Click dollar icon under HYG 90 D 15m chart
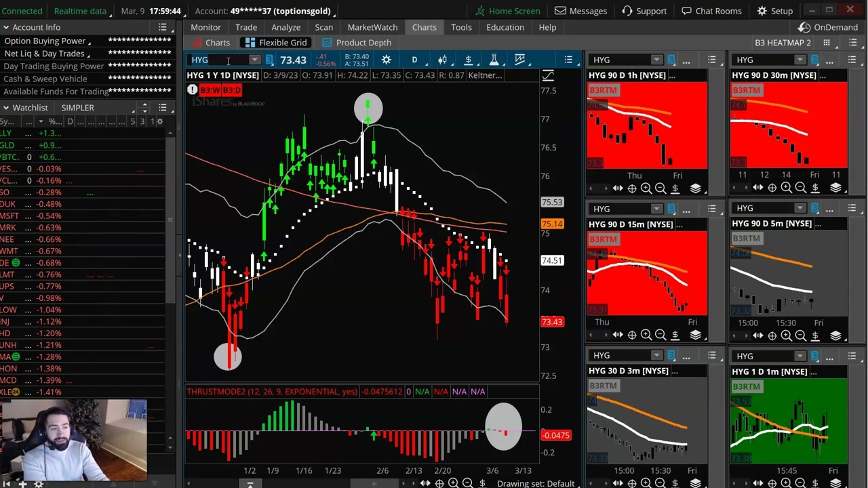This screenshot has height=488, width=868. click(x=675, y=335)
